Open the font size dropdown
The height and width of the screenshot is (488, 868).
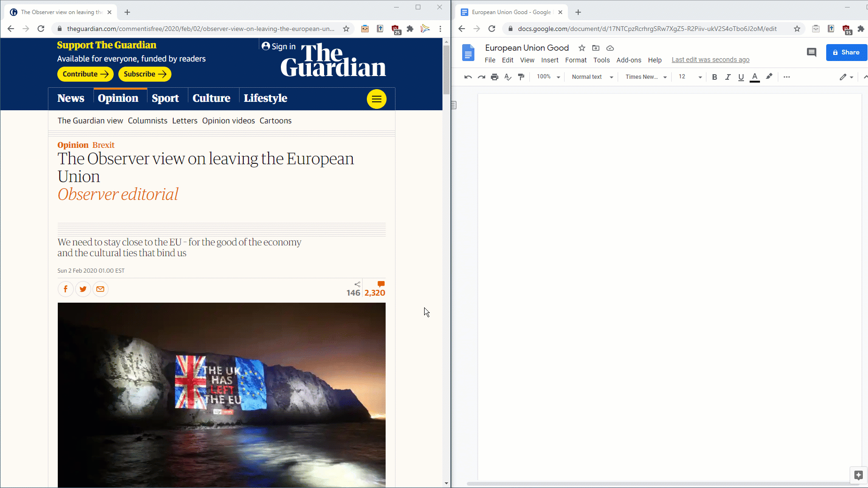coord(690,77)
